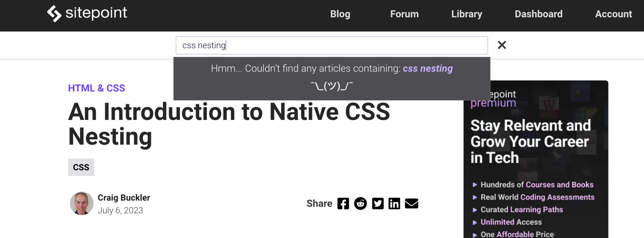Click 'Hundreds of Courses and Books' item
This screenshot has width=644, height=238.
tap(537, 185)
